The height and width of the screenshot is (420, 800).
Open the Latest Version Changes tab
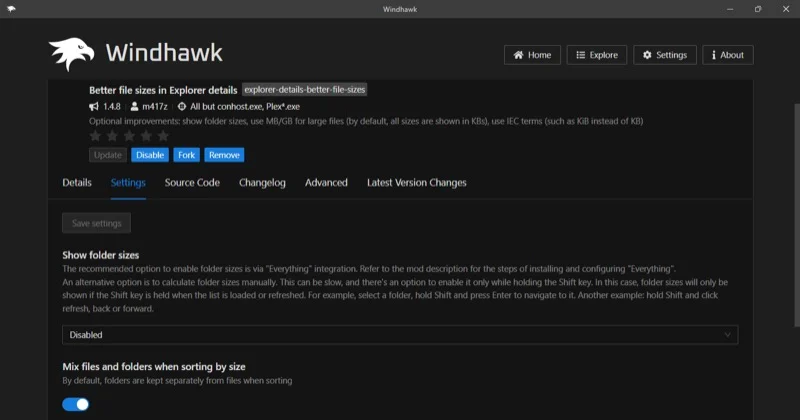click(416, 183)
